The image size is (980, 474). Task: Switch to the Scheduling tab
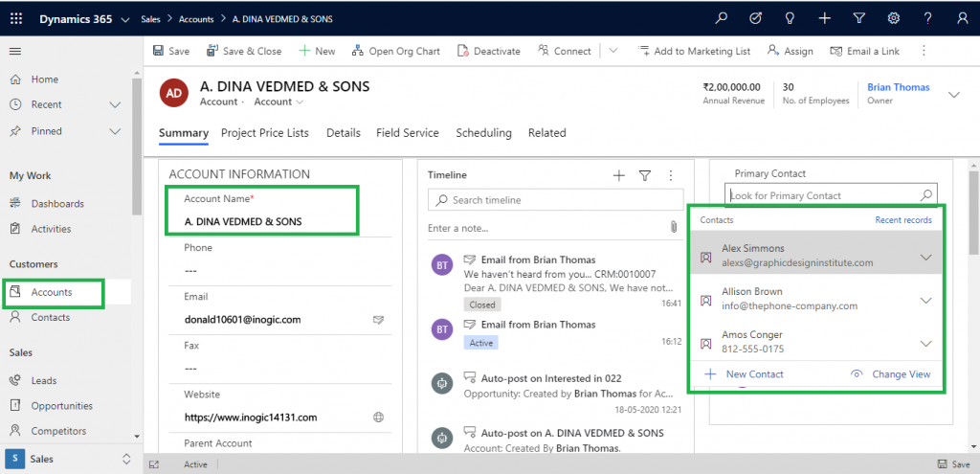coord(483,133)
